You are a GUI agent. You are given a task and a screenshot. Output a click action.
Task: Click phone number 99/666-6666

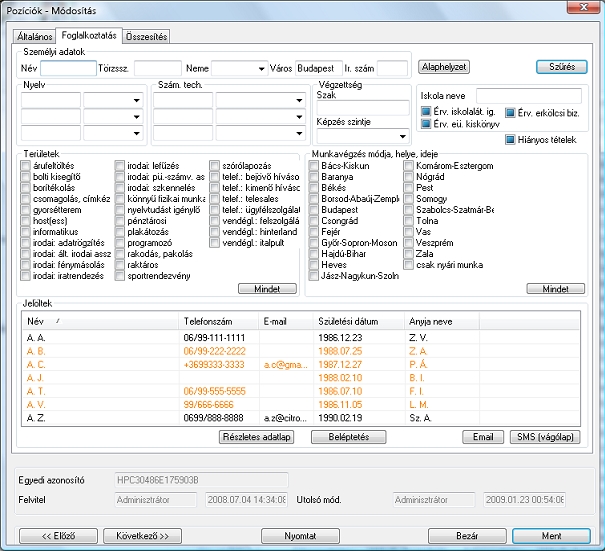(208, 404)
